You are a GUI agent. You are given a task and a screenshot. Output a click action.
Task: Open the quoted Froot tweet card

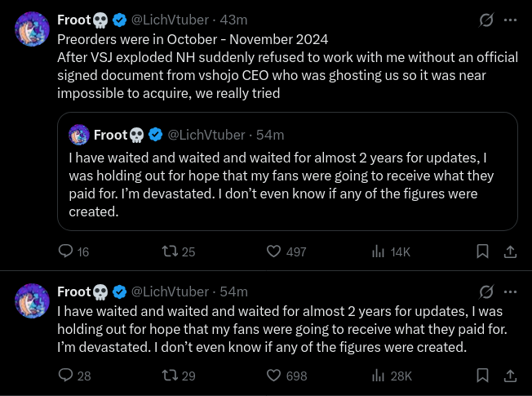(x=287, y=171)
